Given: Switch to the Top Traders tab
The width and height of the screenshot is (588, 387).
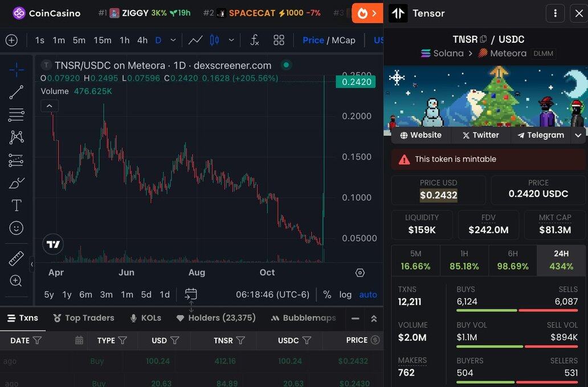Looking at the screenshot, I should 83,318.
